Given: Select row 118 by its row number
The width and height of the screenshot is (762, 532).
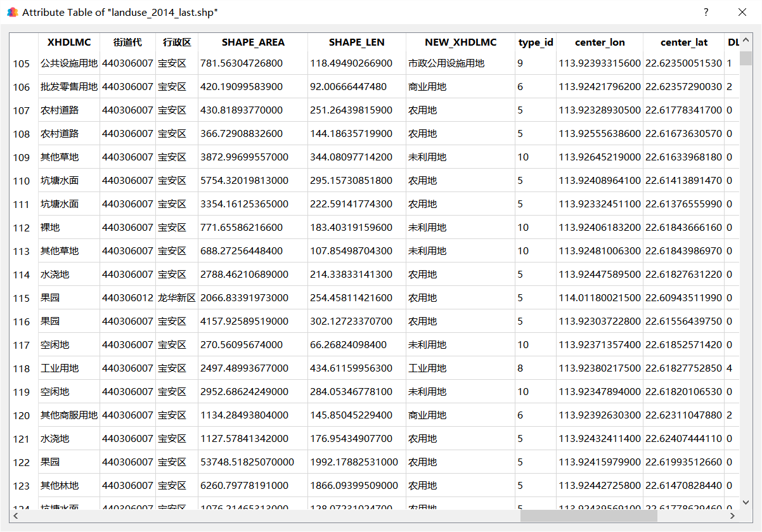Looking at the screenshot, I should [22, 368].
